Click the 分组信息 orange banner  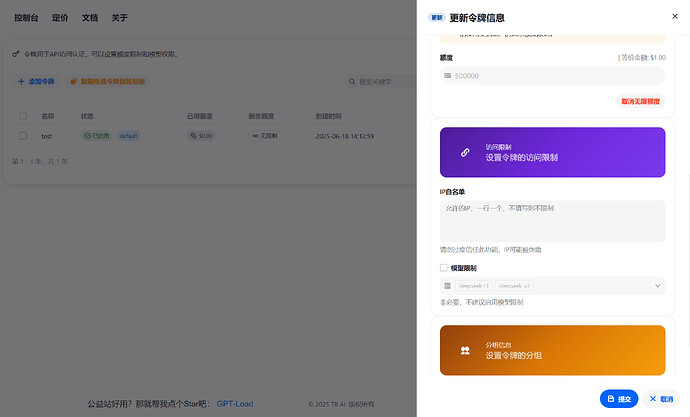pos(552,350)
